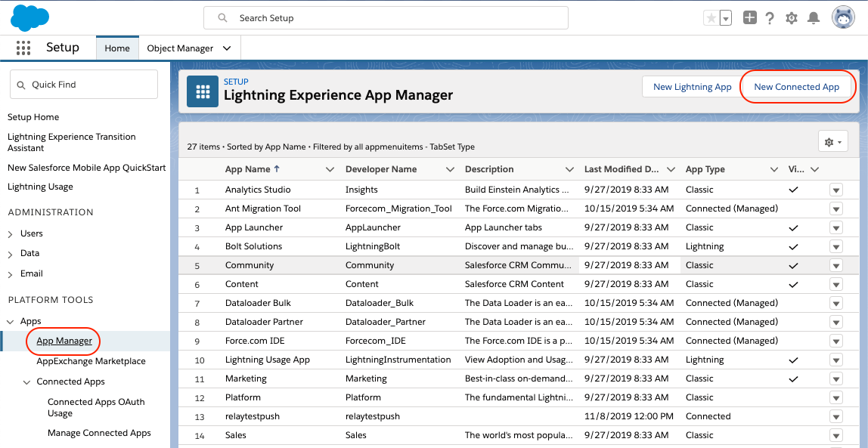Click the Salesforce cloud logo
Image resolution: width=868 pixels, height=448 pixels.
29,17
